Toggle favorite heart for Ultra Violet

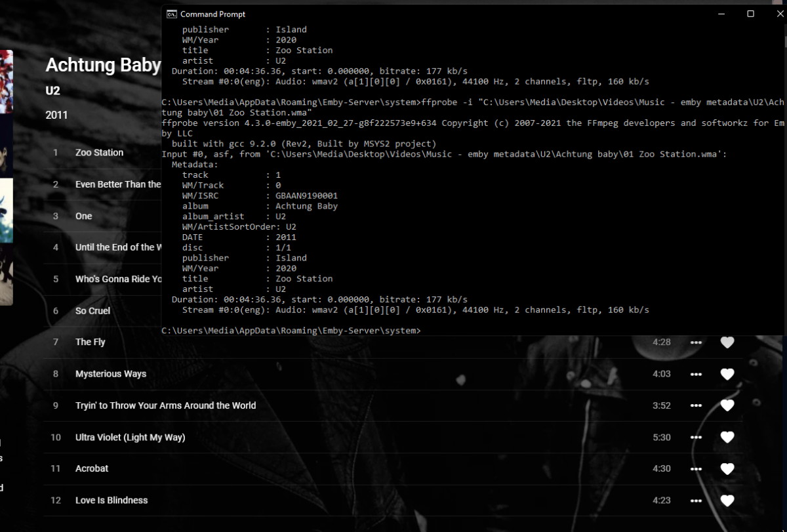[x=727, y=438]
